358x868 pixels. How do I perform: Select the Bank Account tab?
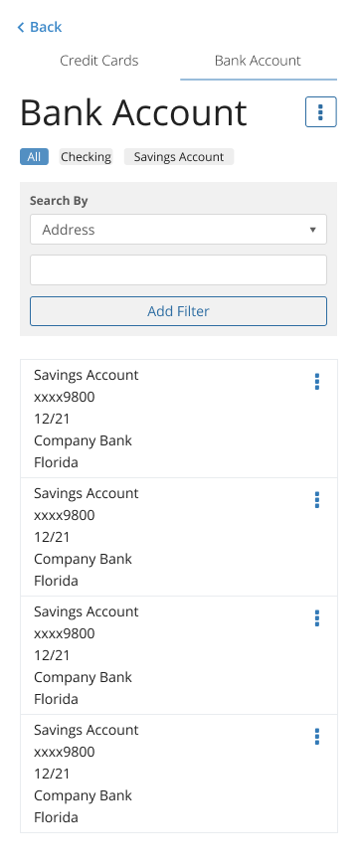click(x=258, y=61)
